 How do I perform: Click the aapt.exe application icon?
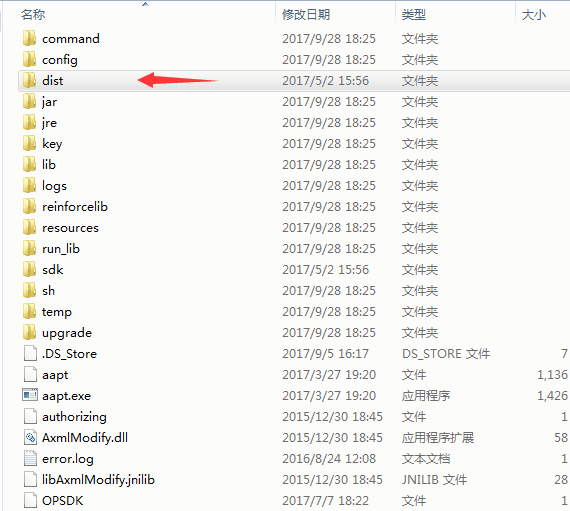click(x=29, y=395)
